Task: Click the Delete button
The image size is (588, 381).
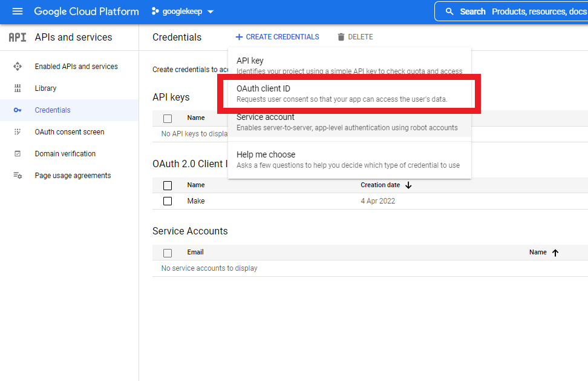Action: (355, 37)
